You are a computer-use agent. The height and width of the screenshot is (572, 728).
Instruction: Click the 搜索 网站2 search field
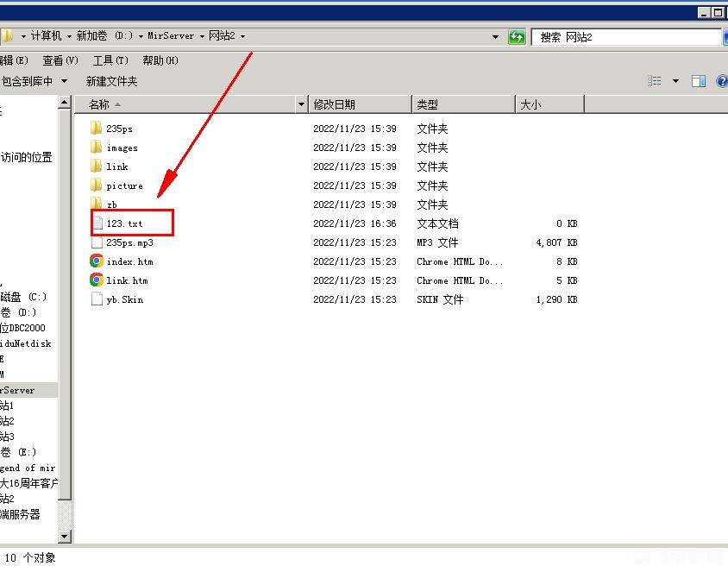(x=626, y=37)
